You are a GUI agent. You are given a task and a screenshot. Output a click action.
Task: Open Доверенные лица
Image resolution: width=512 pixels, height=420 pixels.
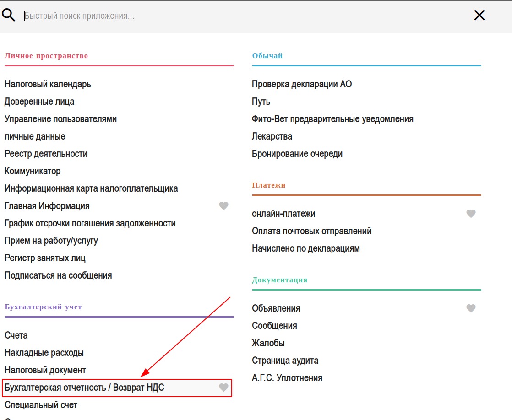click(39, 102)
